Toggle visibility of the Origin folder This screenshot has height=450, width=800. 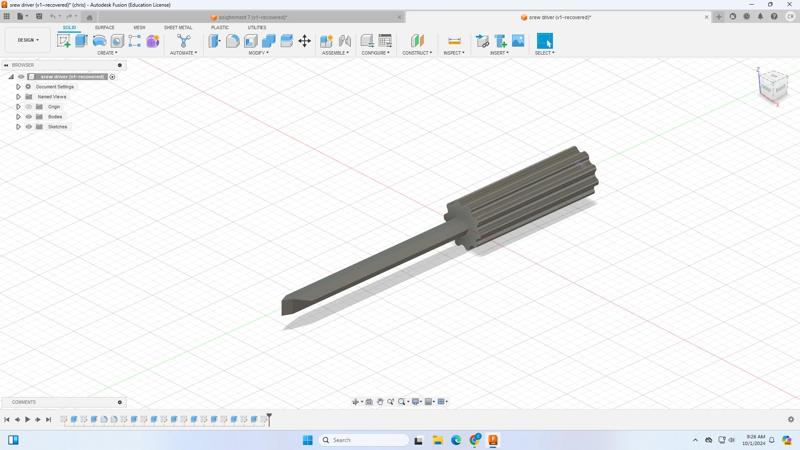[29, 107]
